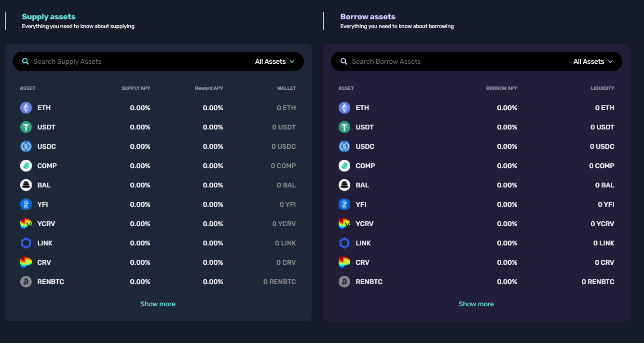Click the USDC icon in Borrow assets
The height and width of the screenshot is (343, 644).
pyautogui.click(x=344, y=146)
